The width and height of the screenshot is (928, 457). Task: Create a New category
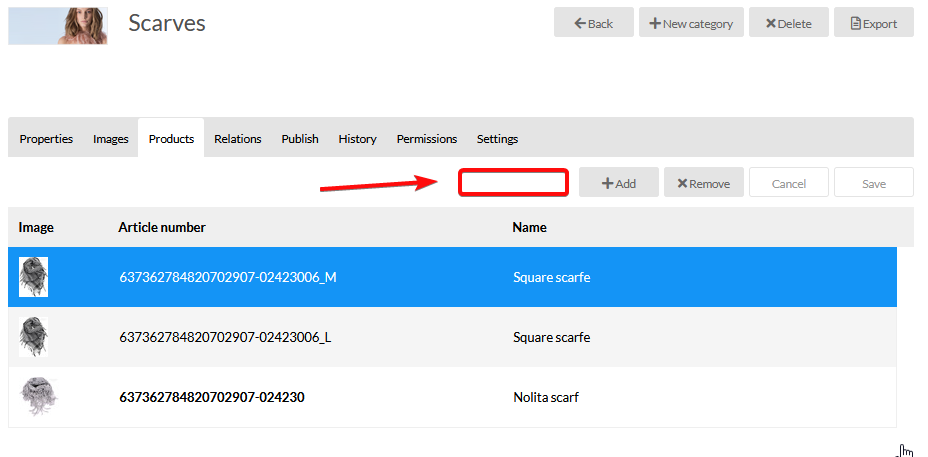(x=690, y=23)
